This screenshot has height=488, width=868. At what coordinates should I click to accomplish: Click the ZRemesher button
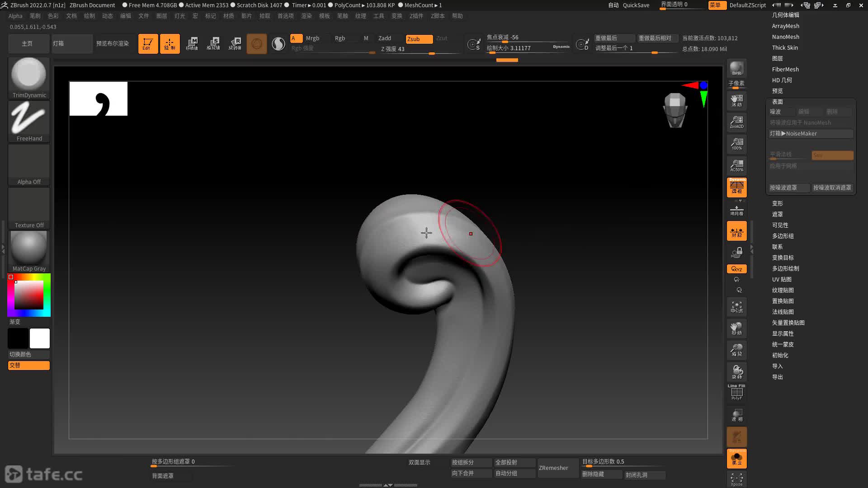(553, 468)
